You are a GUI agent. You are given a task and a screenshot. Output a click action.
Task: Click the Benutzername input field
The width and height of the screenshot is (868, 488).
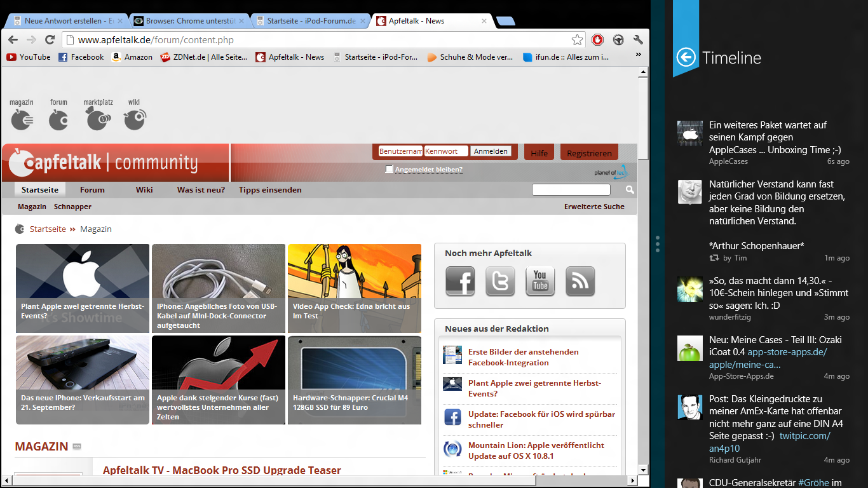[400, 151]
